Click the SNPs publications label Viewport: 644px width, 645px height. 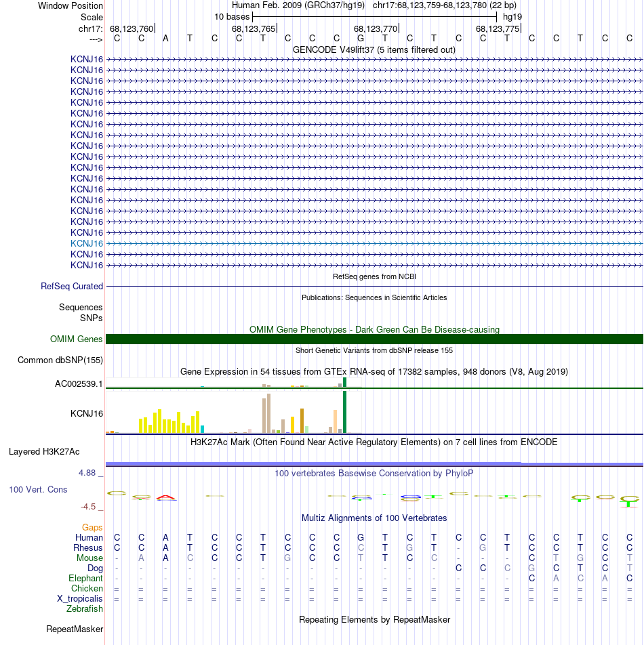[x=91, y=318]
